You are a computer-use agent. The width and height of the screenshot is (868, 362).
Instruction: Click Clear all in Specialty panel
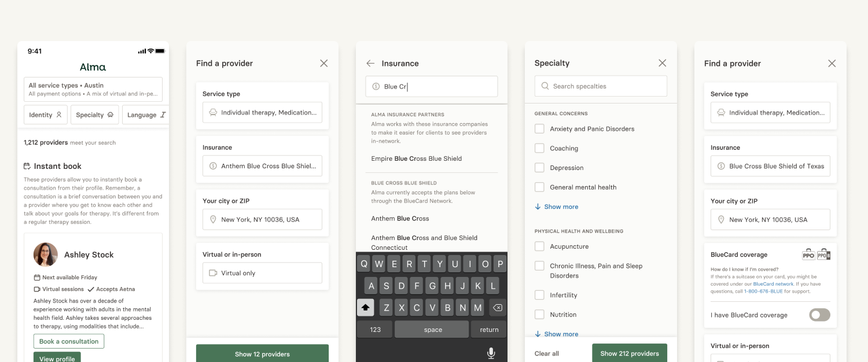[x=547, y=353]
